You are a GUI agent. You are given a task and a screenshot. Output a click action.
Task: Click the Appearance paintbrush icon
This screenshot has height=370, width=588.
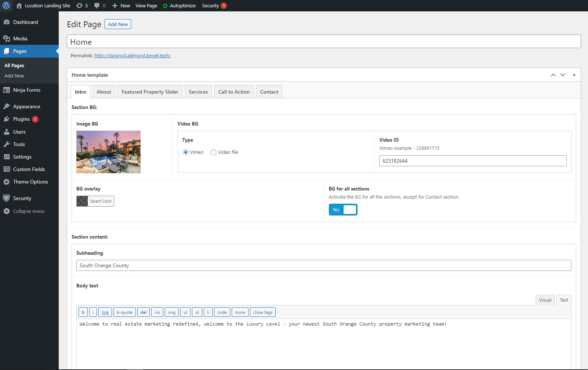point(7,106)
